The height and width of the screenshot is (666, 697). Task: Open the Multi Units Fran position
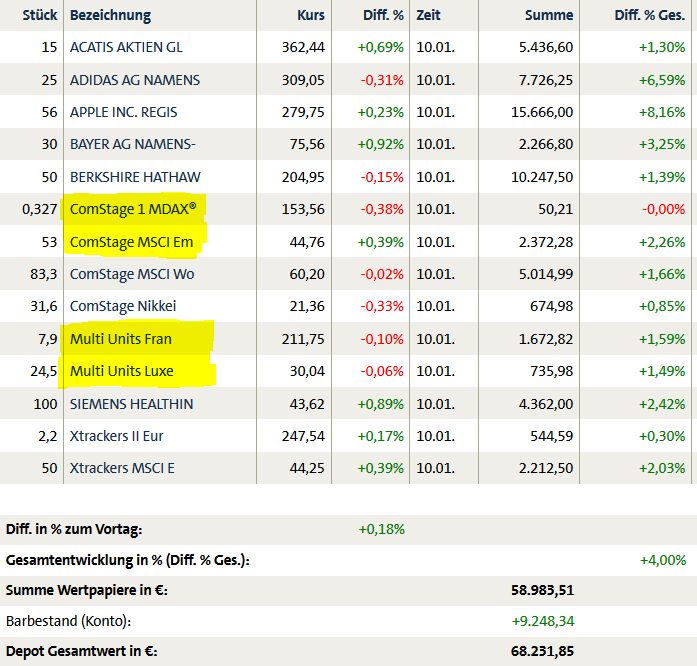[120, 339]
